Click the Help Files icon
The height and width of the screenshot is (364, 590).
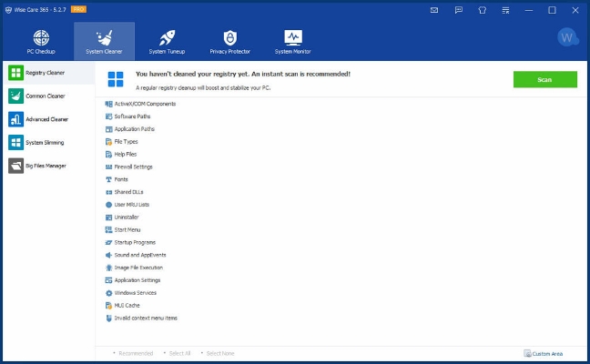pos(108,154)
